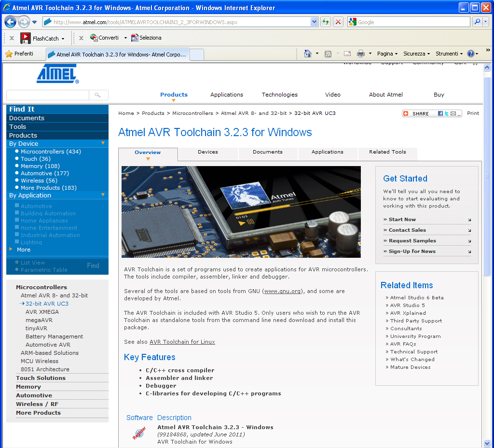Click Start Now in Get Started
Image resolution: width=494 pixels, height=448 pixels.
pyautogui.click(x=402, y=220)
